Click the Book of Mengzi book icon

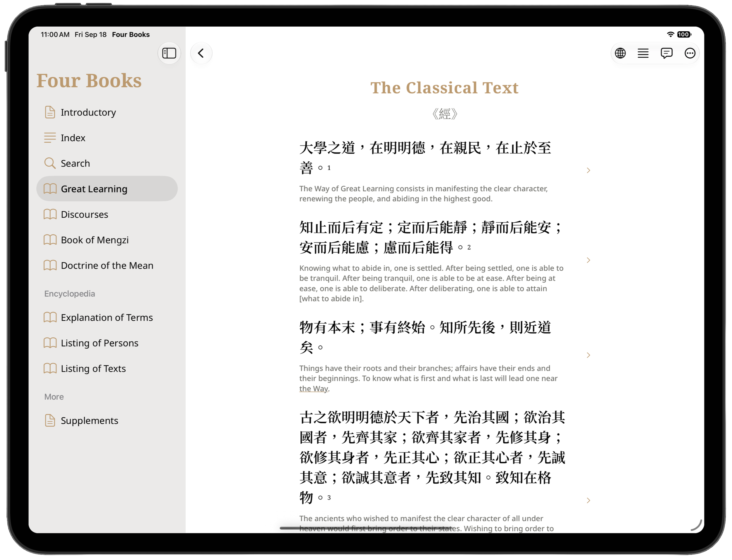click(x=50, y=240)
